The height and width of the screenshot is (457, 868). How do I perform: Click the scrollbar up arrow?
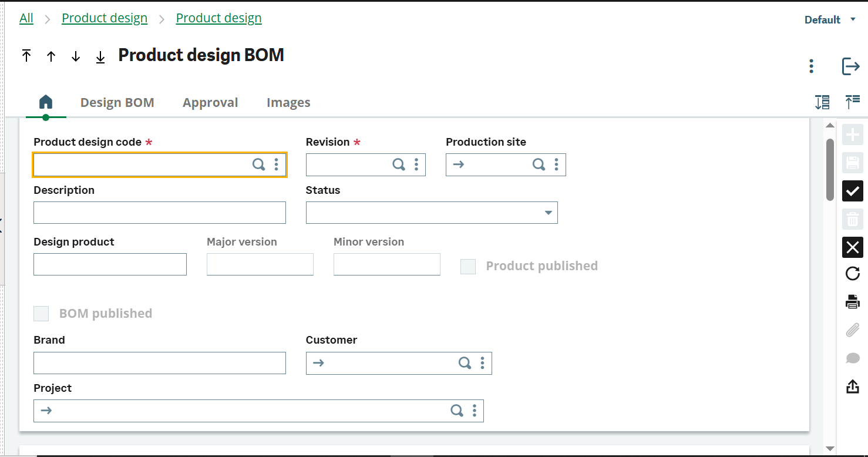point(830,125)
